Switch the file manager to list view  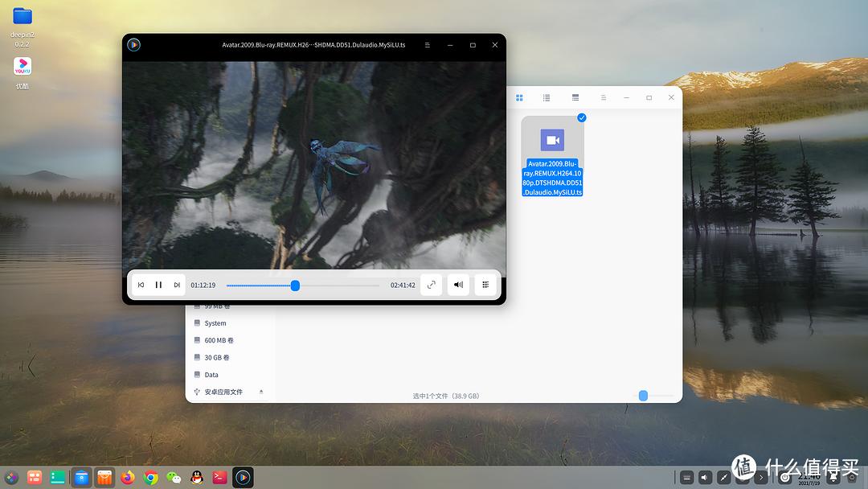[x=547, y=97]
